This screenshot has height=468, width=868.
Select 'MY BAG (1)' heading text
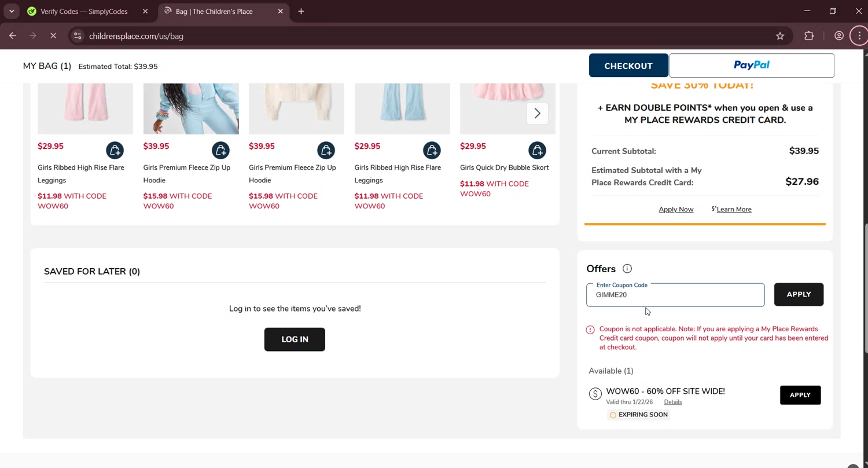[x=47, y=66]
